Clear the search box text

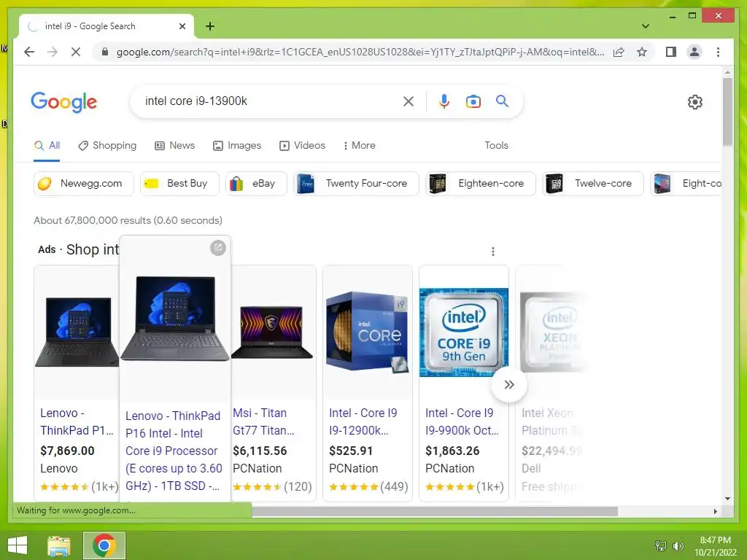[x=409, y=101]
